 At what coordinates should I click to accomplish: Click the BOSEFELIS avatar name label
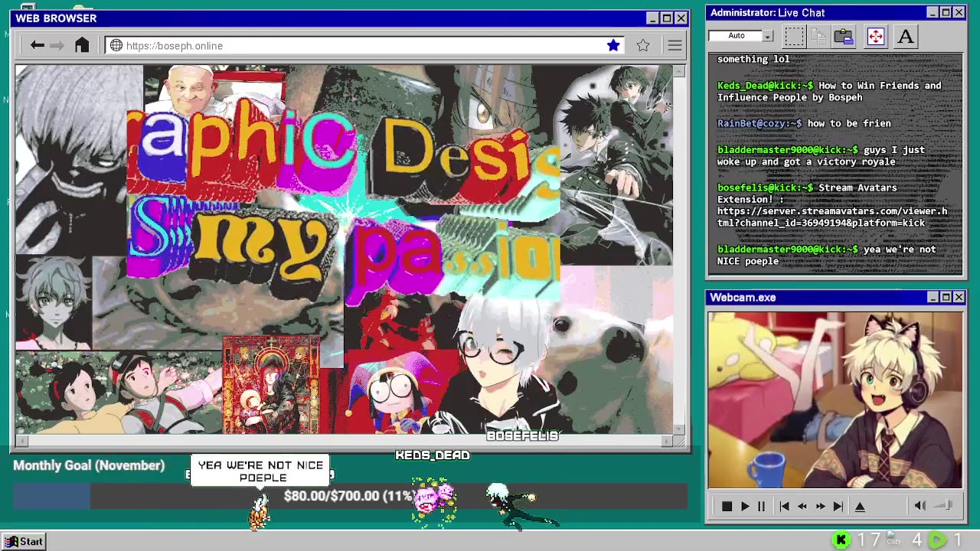pos(523,436)
